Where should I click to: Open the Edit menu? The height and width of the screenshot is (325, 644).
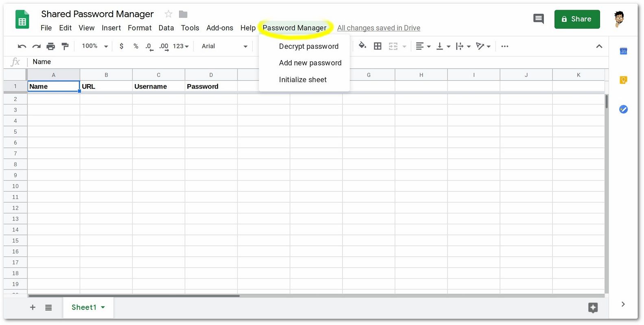tap(65, 28)
